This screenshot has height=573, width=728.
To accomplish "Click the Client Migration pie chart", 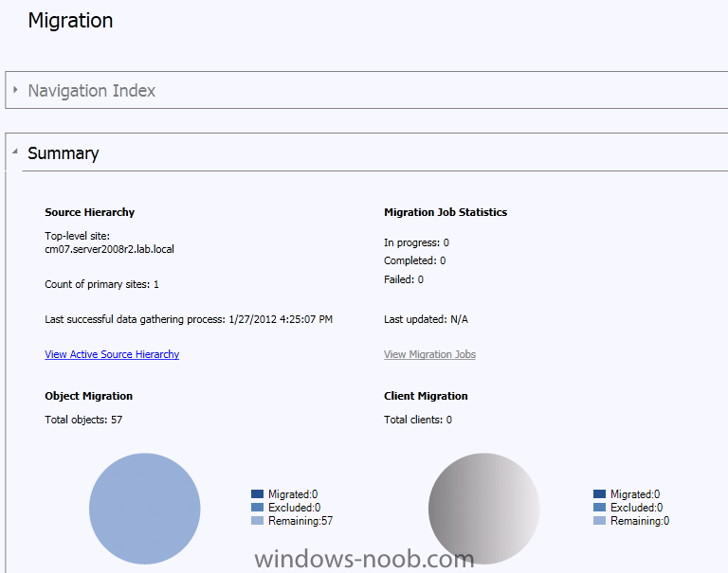I will pos(483,509).
